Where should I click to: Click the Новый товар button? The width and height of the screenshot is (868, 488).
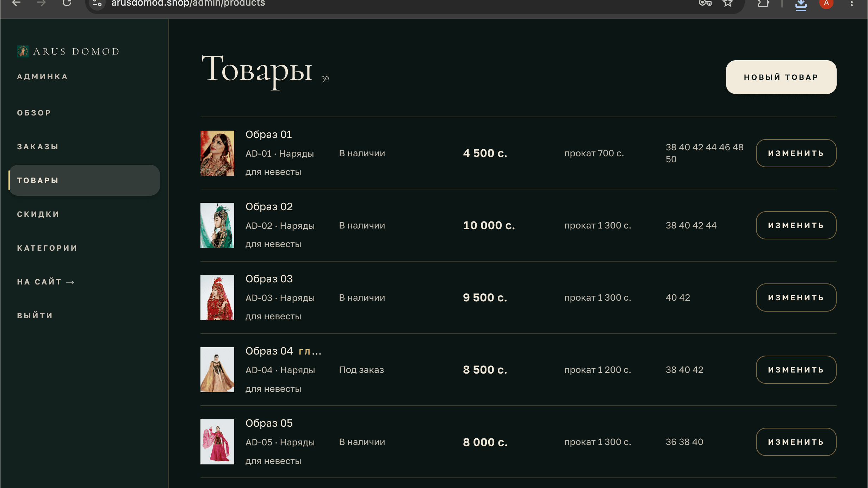click(781, 77)
